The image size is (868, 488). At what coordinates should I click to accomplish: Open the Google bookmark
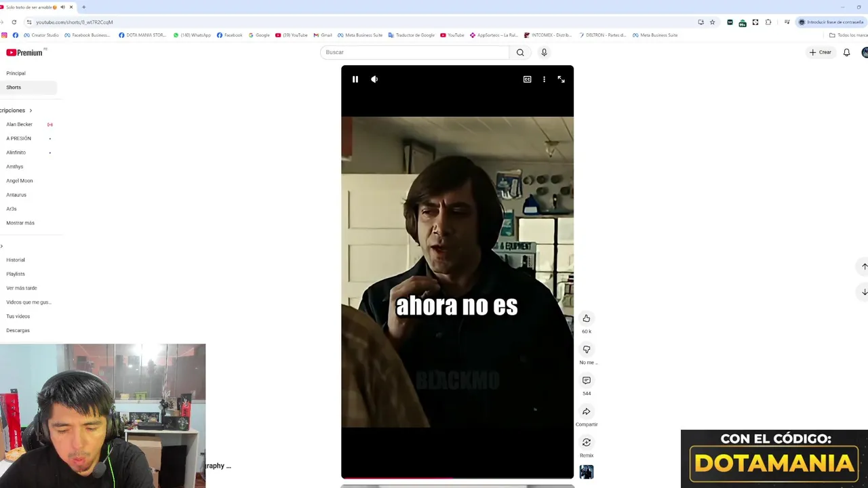tap(259, 35)
